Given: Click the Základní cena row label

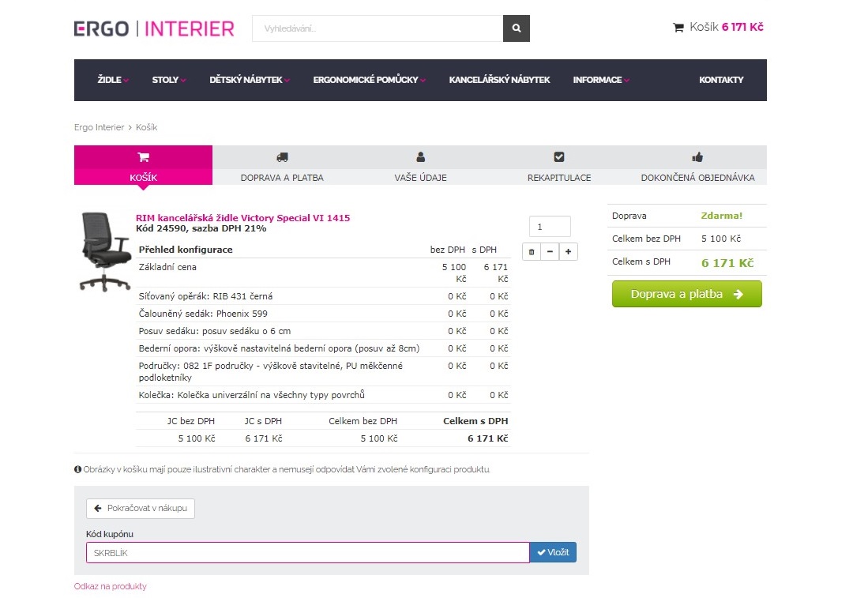Looking at the screenshot, I should coord(167,267).
